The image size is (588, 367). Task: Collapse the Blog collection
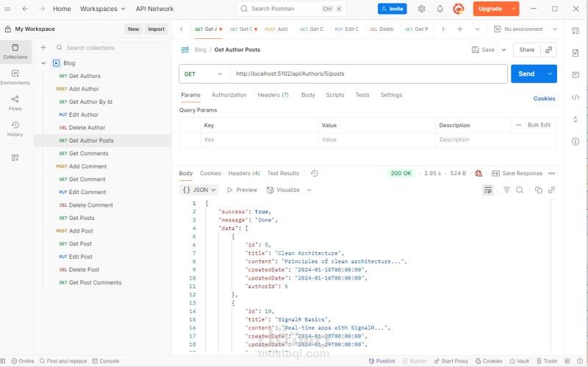(x=43, y=63)
